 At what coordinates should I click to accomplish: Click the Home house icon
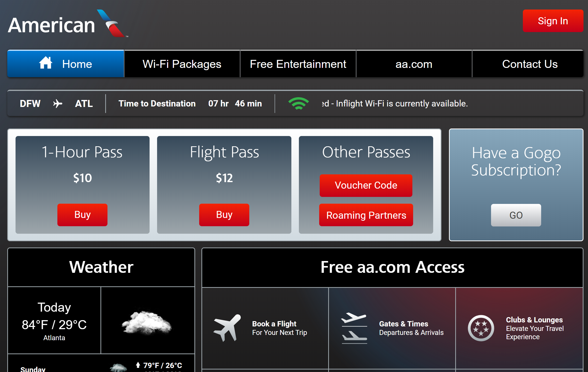(x=46, y=63)
